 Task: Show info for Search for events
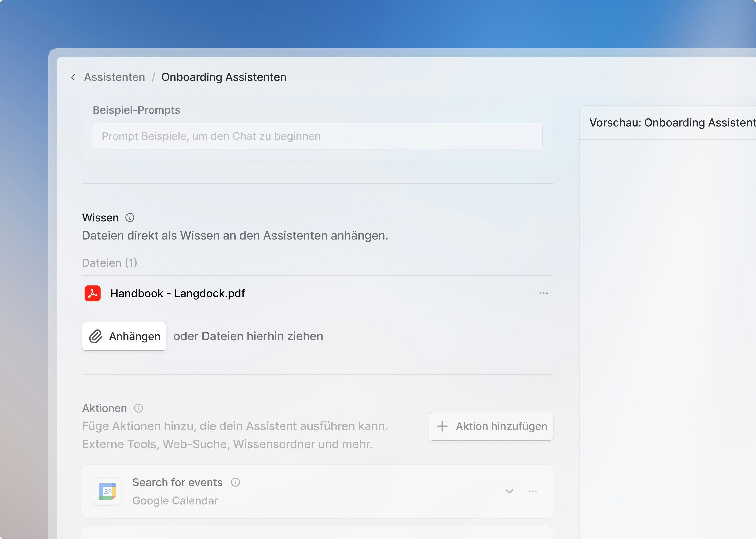235,482
